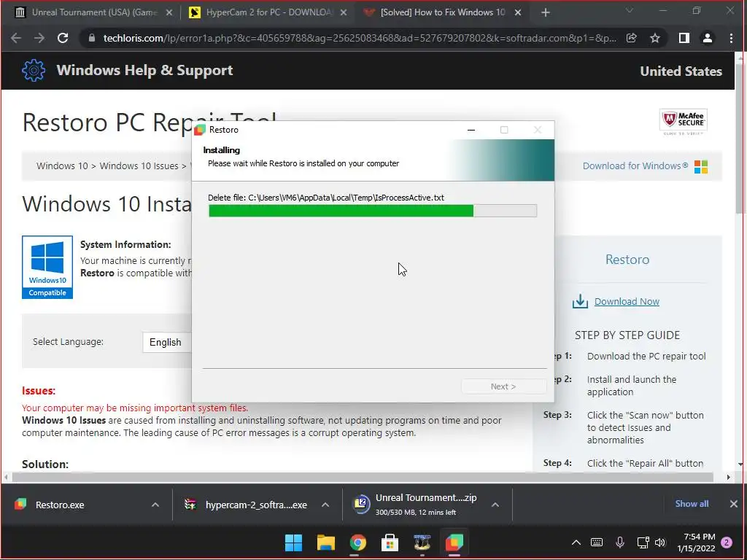Click the volume speaker tray icon
The width and height of the screenshot is (747, 560).
tap(660, 542)
